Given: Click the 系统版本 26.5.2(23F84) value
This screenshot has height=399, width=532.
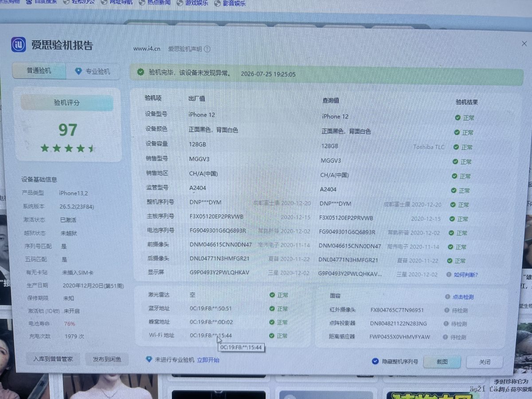Looking at the screenshot, I should 76,207.
